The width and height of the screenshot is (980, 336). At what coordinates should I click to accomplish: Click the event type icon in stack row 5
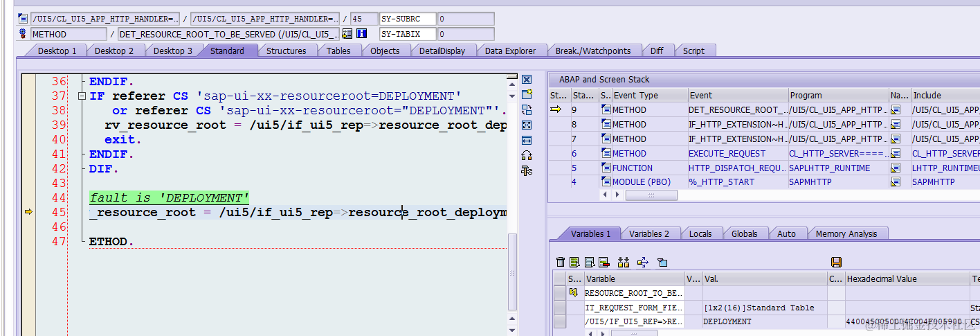tap(606, 168)
